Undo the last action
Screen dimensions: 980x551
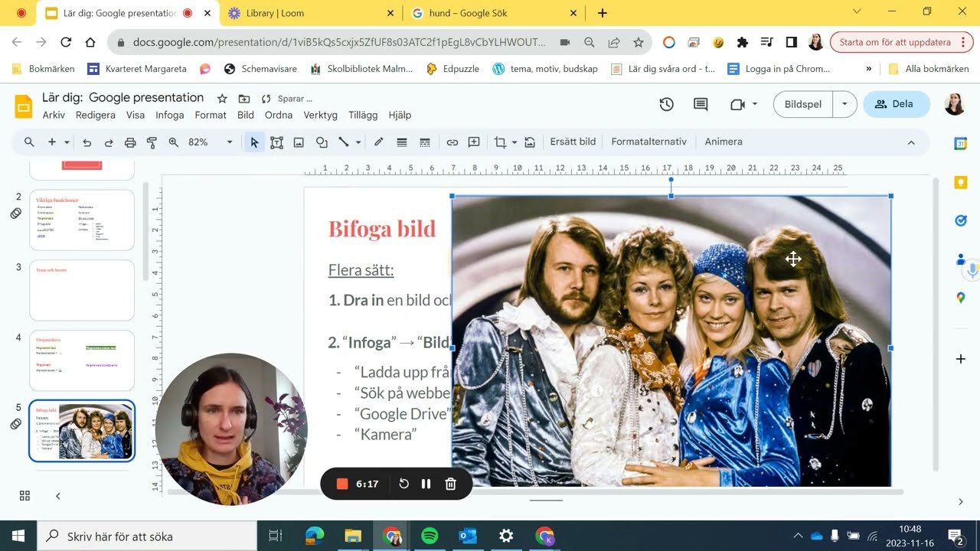click(x=87, y=142)
